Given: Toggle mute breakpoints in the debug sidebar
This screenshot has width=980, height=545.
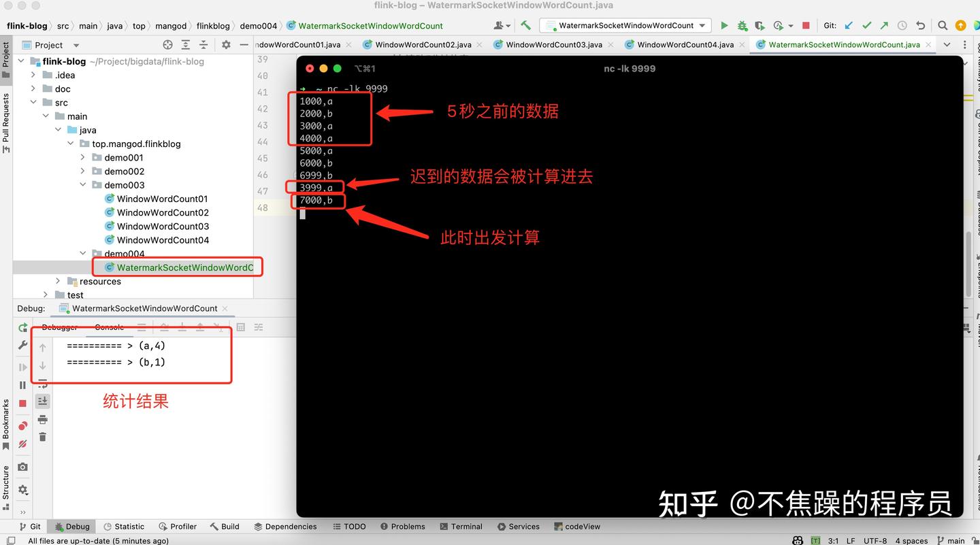Looking at the screenshot, I should 22,444.
